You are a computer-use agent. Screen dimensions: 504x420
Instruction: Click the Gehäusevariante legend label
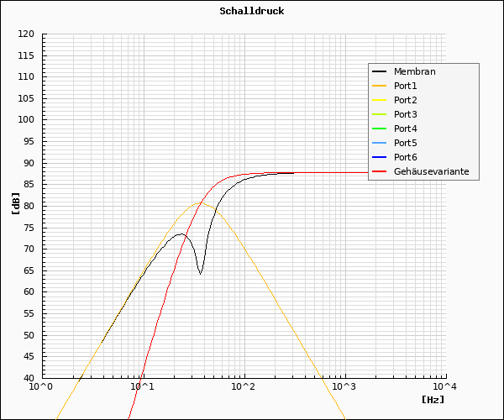pyautogui.click(x=431, y=171)
